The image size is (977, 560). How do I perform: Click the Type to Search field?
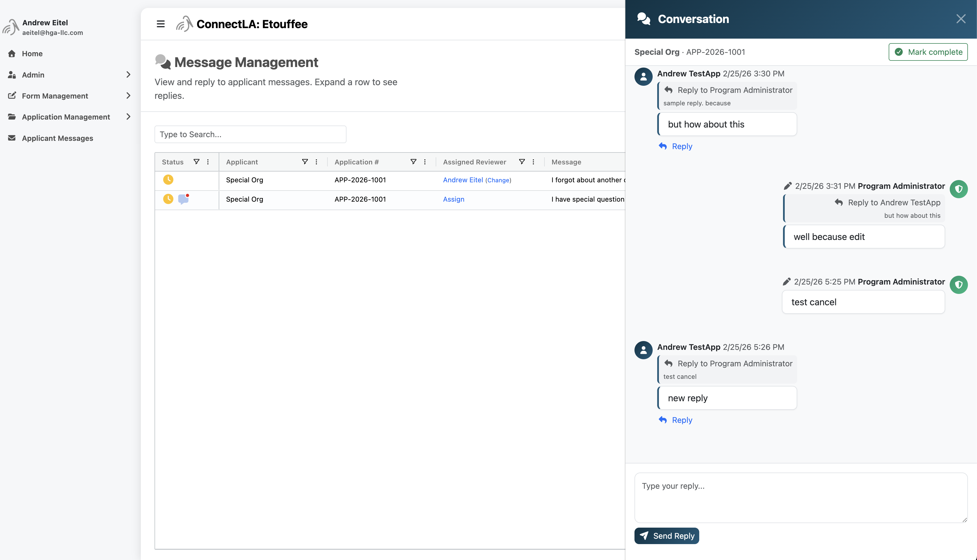click(x=250, y=134)
